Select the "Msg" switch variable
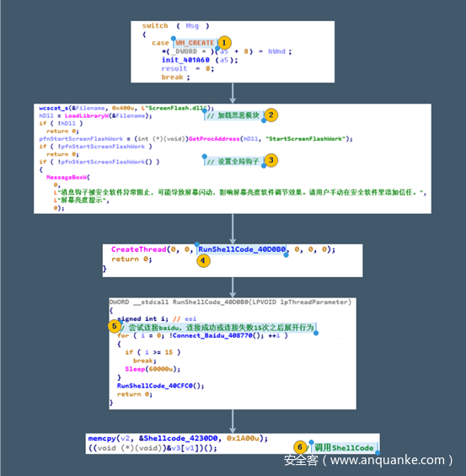The width and height of the screenshot is (466, 476). pyautogui.click(x=192, y=26)
